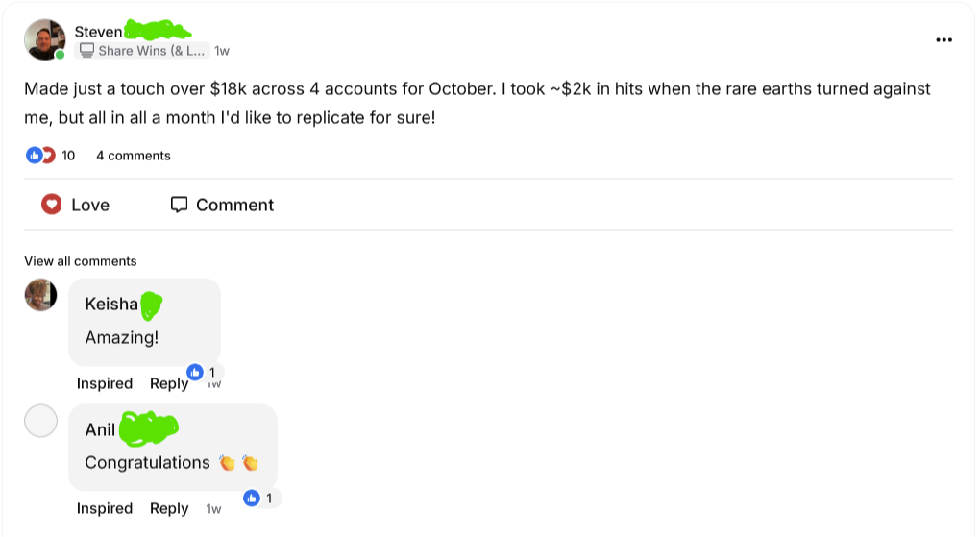Open Steven's profile via his name

99,32
